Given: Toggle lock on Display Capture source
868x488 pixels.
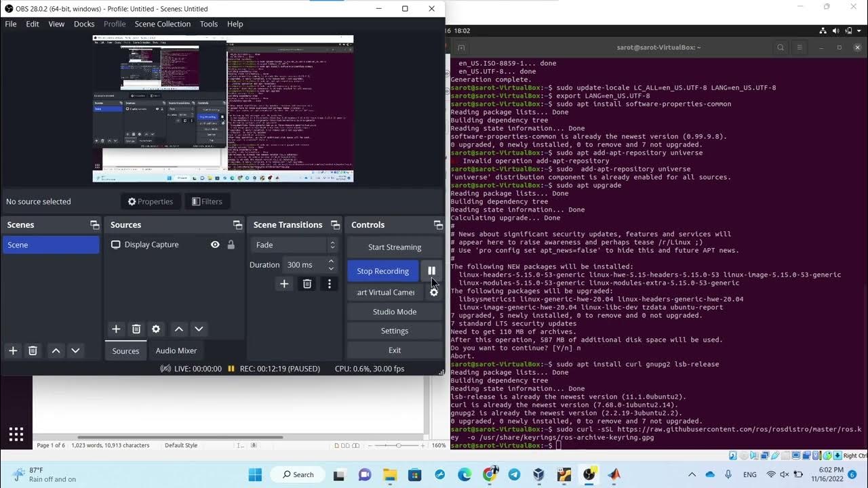Looking at the screenshot, I should pyautogui.click(x=231, y=245).
